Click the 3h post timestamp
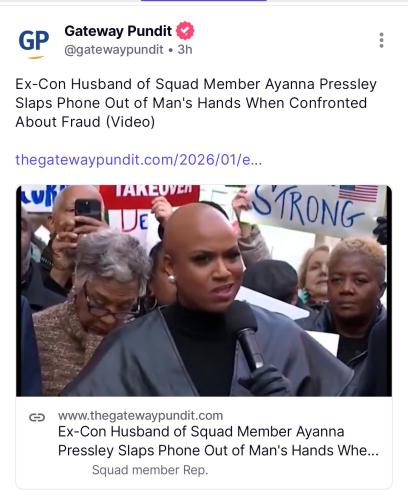 click(x=185, y=49)
